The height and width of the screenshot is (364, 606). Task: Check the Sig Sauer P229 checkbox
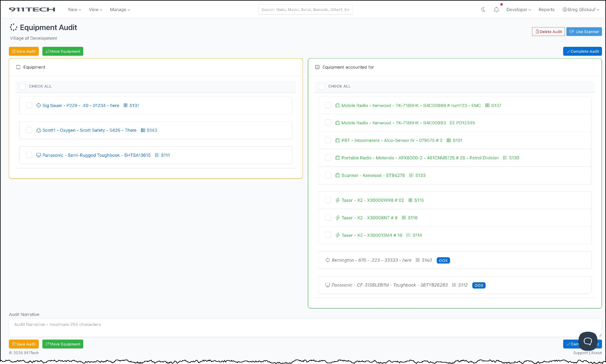pyautogui.click(x=29, y=105)
